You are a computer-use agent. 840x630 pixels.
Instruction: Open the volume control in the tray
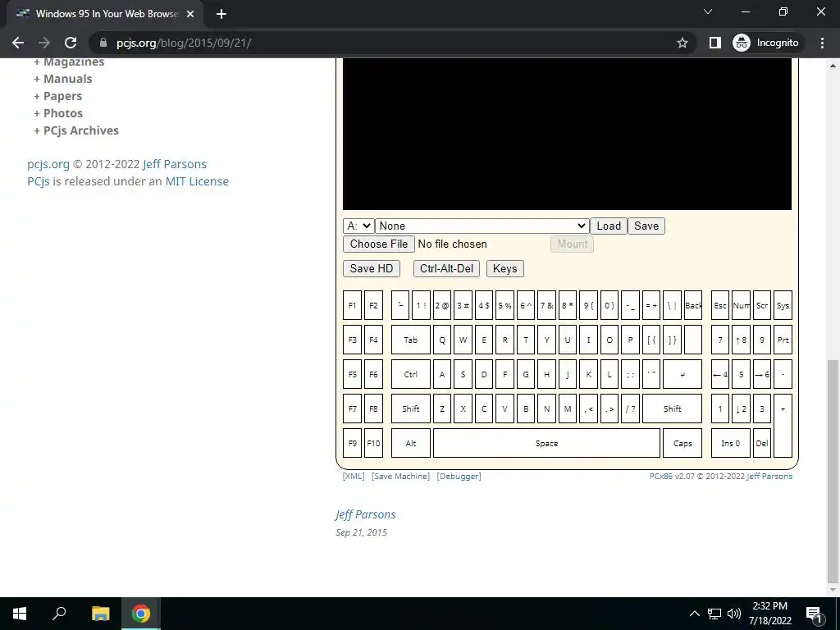[x=734, y=614]
